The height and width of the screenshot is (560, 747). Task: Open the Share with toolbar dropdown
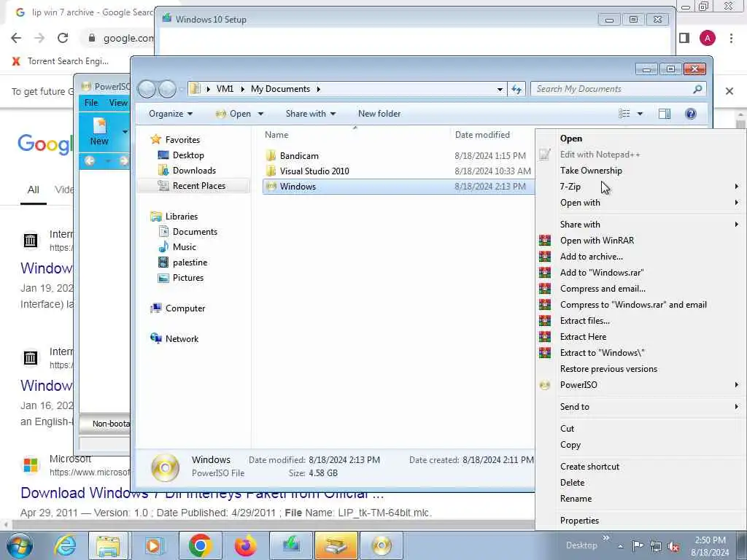(311, 114)
